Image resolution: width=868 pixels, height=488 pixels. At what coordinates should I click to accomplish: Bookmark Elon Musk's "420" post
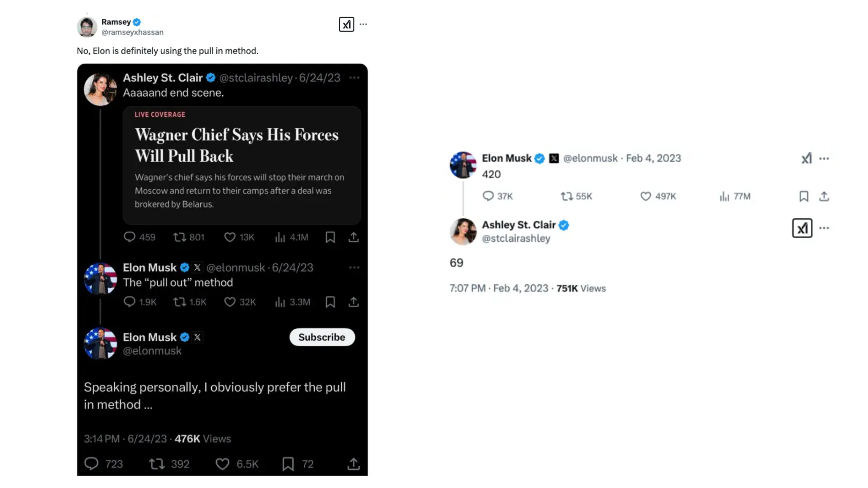pyautogui.click(x=804, y=196)
